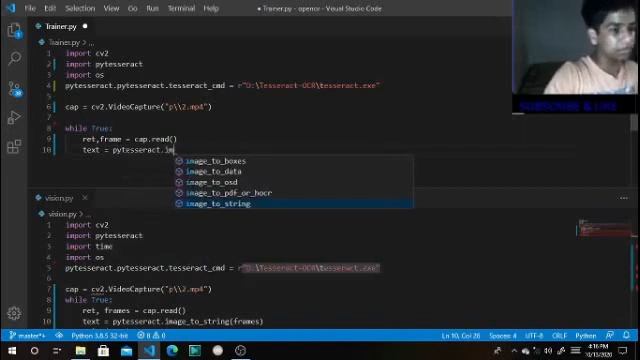Open the Source Control view

click(15, 89)
